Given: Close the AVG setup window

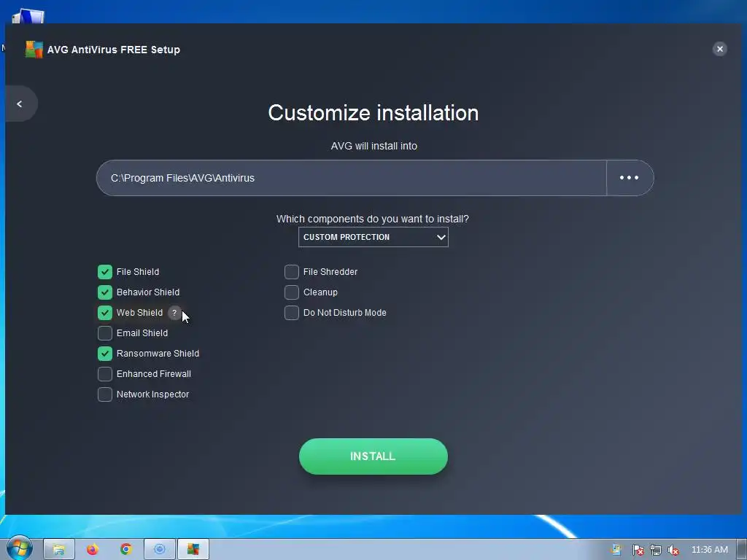Looking at the screenshot, I should (719, 49).
